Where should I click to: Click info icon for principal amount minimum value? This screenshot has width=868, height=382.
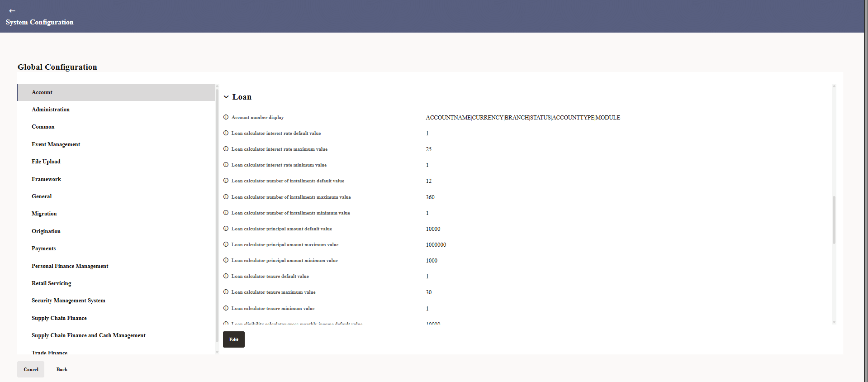tap(226, 260)
